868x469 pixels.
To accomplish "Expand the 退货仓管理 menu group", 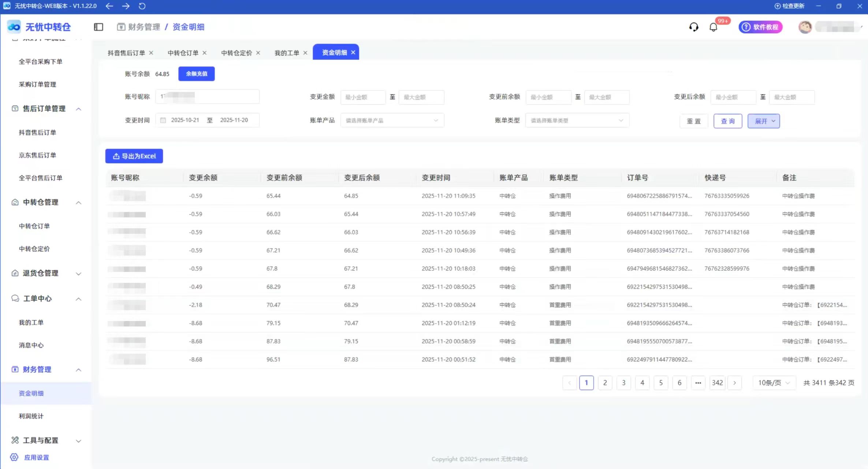I will point(78,273).
